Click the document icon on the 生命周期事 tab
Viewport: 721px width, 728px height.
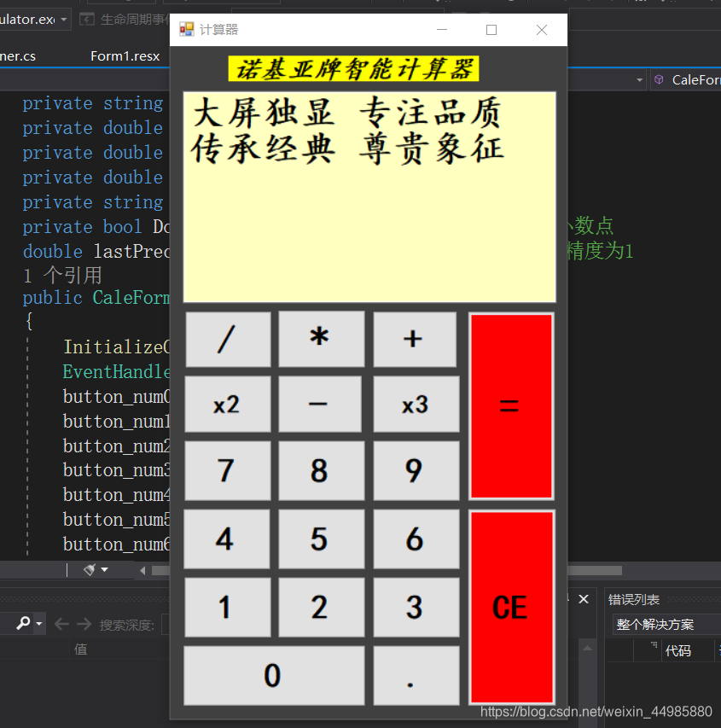point(86,19)
